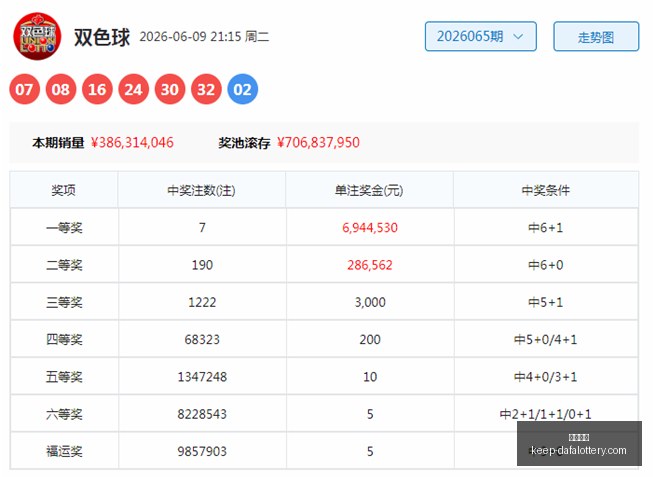Screen dimensions: 653x477
Task: Select fifth prize amount 10
Action: [370, 377]
